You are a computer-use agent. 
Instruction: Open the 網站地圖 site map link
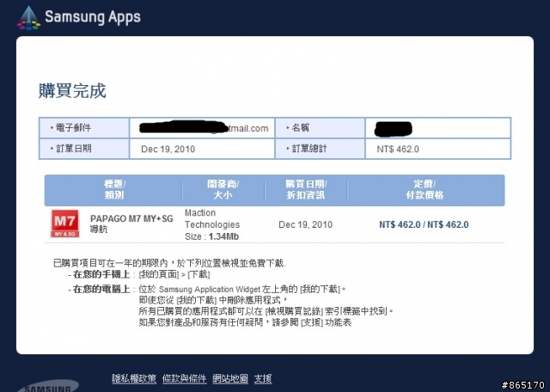(230, 378)
